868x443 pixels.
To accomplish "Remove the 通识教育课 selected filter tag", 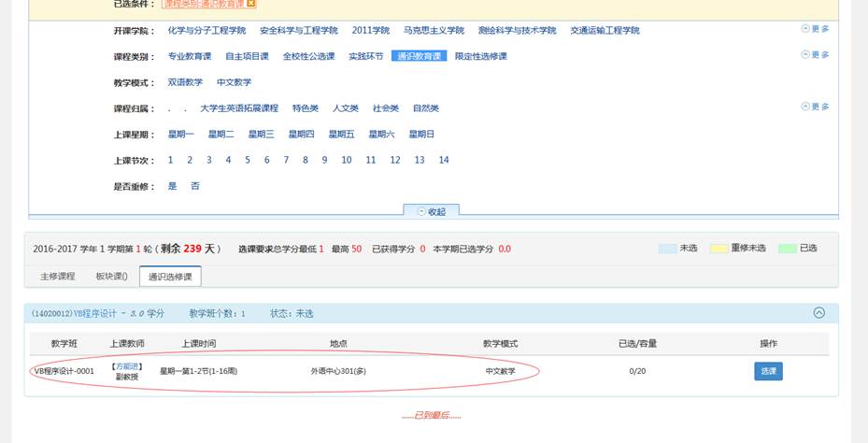I will (250, 4).
